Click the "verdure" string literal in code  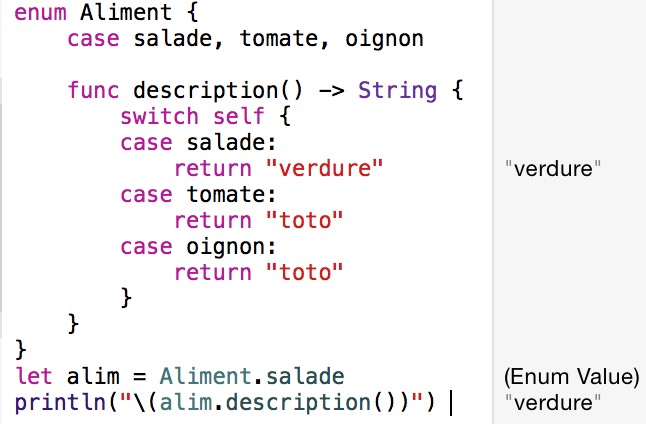[x=325, y=169]
